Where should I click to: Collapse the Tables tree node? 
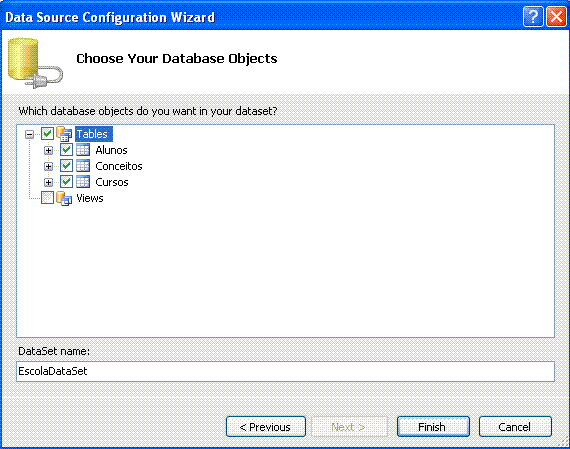(29, 135)
